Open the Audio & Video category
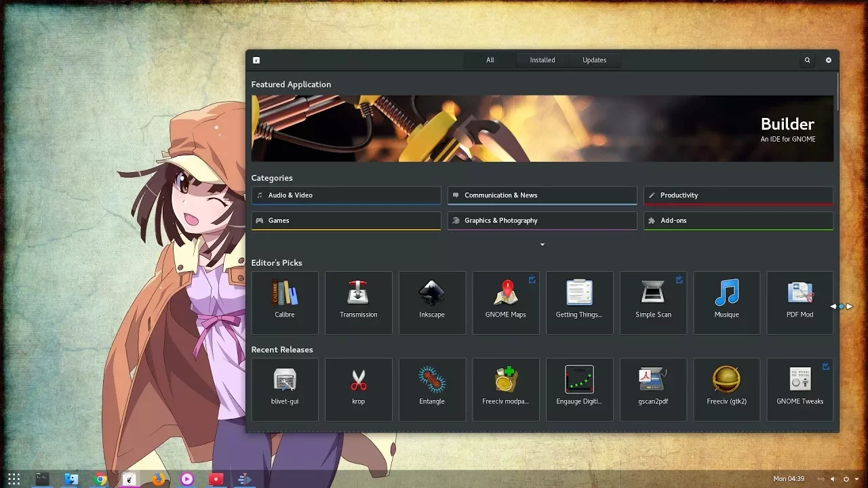Viewport: 868px width, 488px height. pos(347,195)
